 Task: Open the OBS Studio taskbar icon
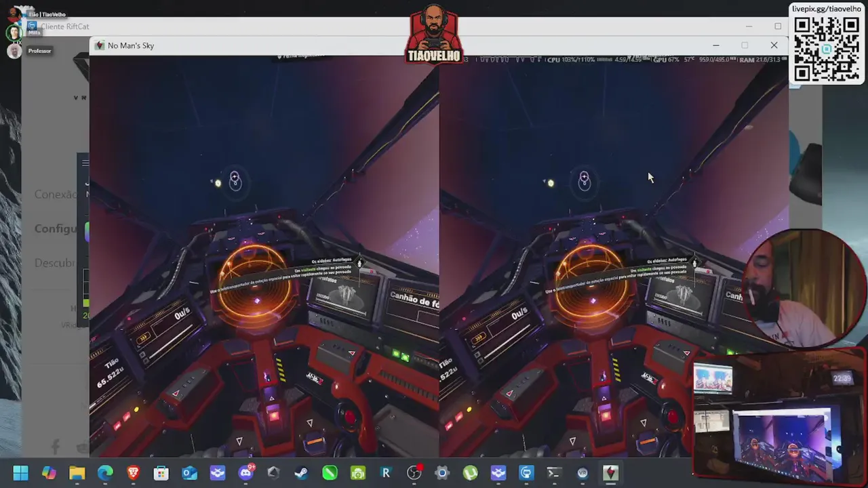click(414, 473)
